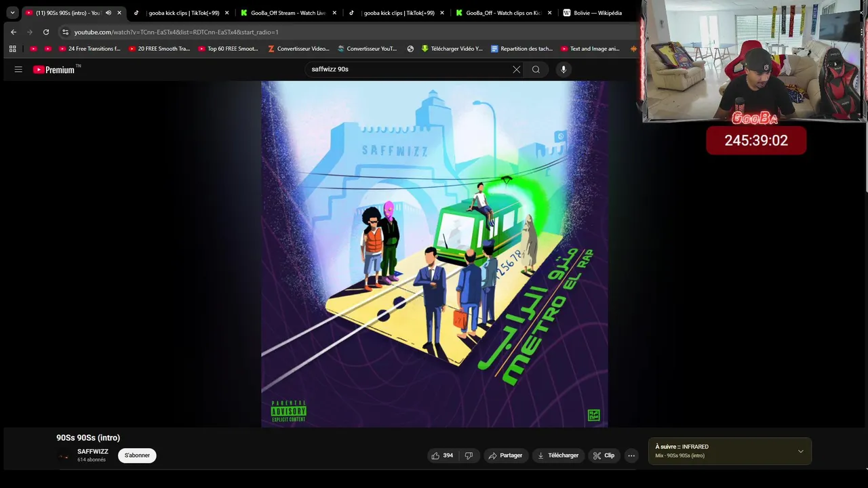The height and width of the screenshot is (488, 868).
Task: Click the video title 90Ss 90Ss (intro)
Action: 88,438
